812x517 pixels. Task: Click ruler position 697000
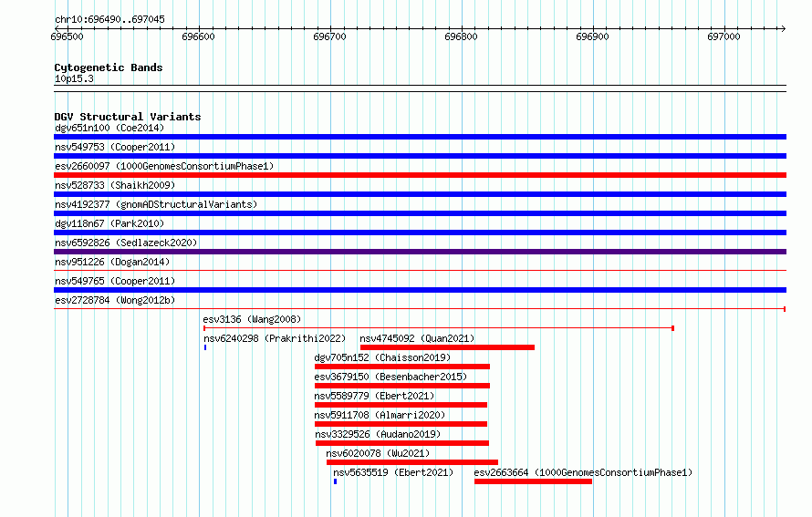coord(724,36)
